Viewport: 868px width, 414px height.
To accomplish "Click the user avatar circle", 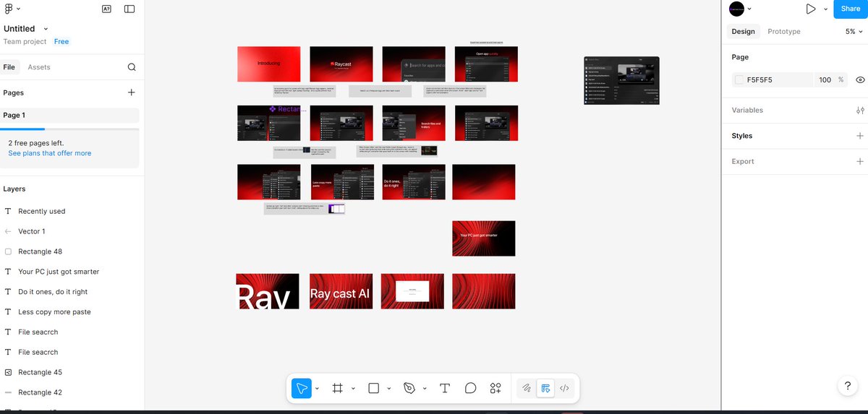I will pos(736,9).
